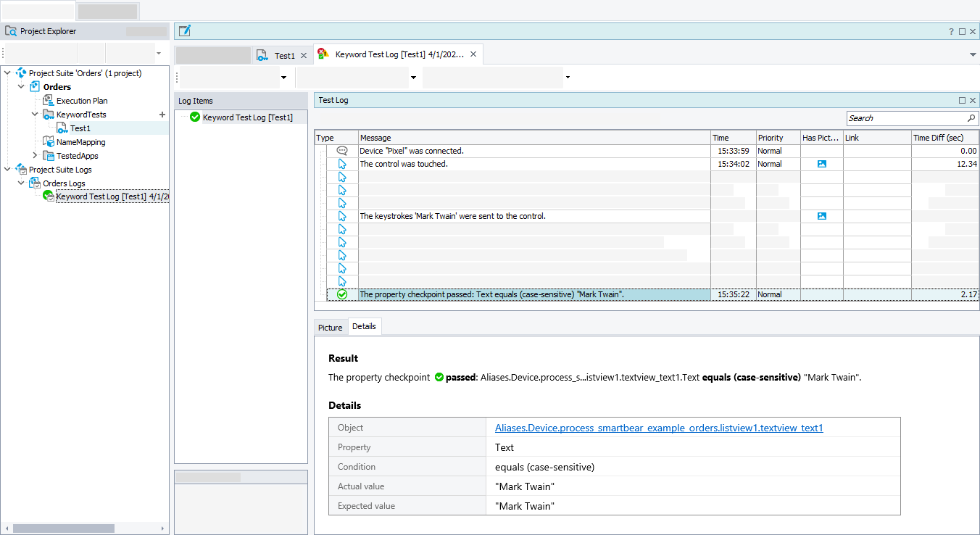Click the help question mark icon

pos(951,31)
